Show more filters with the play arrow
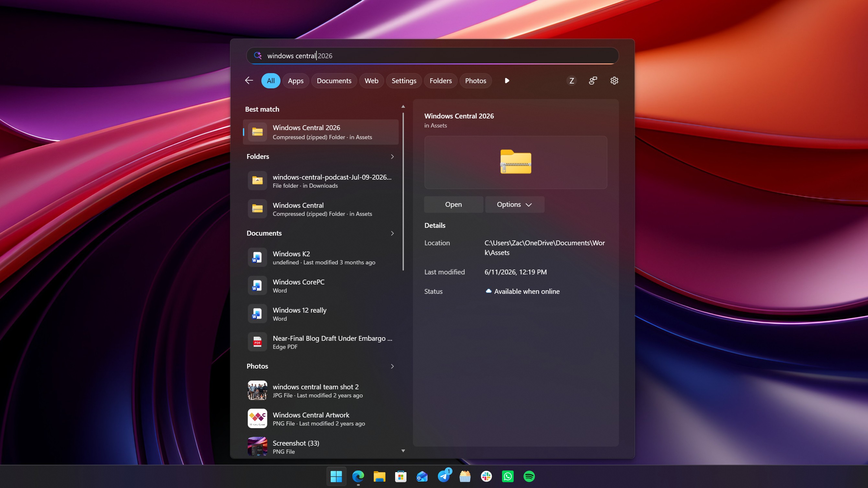 (x=507, y=81)
